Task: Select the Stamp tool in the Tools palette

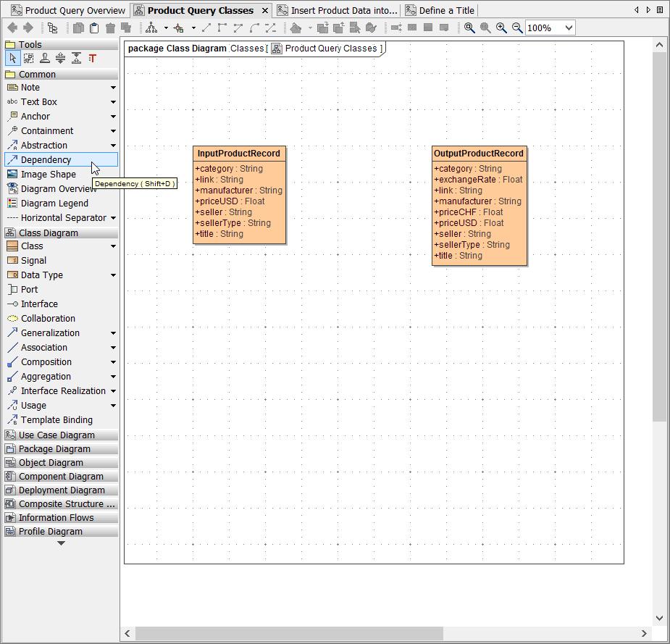Action: tap(44, 59)
